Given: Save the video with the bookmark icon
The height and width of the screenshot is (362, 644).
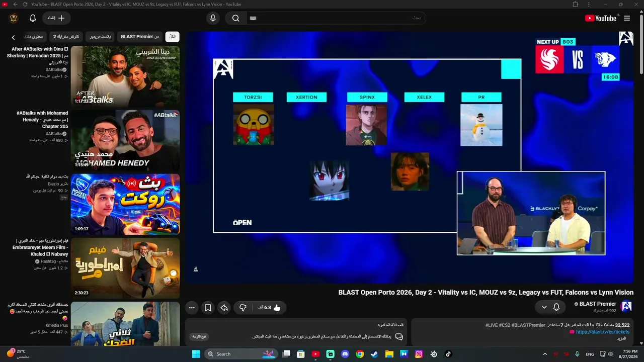Looking at the screenshot, I should pyautogui.click(x=208, y=308).
